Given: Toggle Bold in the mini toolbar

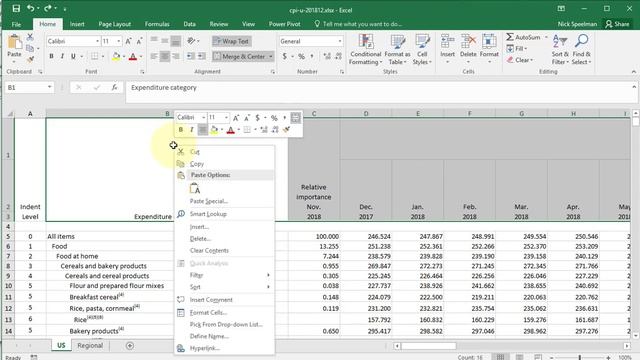Looking at the screenshot, I should coord(180,130).
